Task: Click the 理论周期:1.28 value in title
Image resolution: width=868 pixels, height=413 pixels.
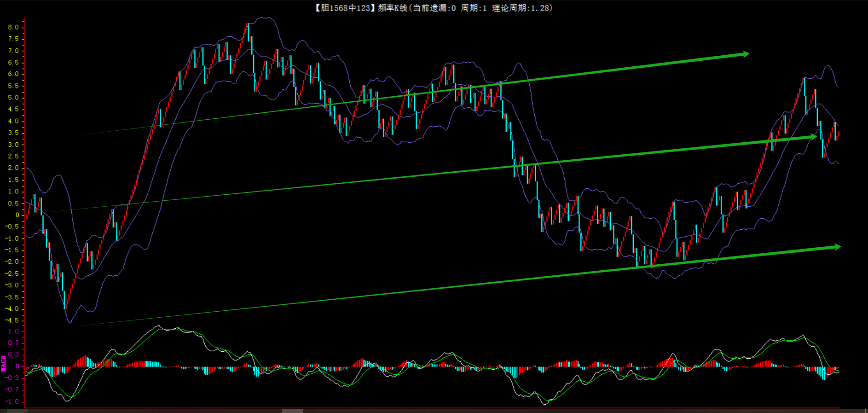Action: click(x=521, y=8)
